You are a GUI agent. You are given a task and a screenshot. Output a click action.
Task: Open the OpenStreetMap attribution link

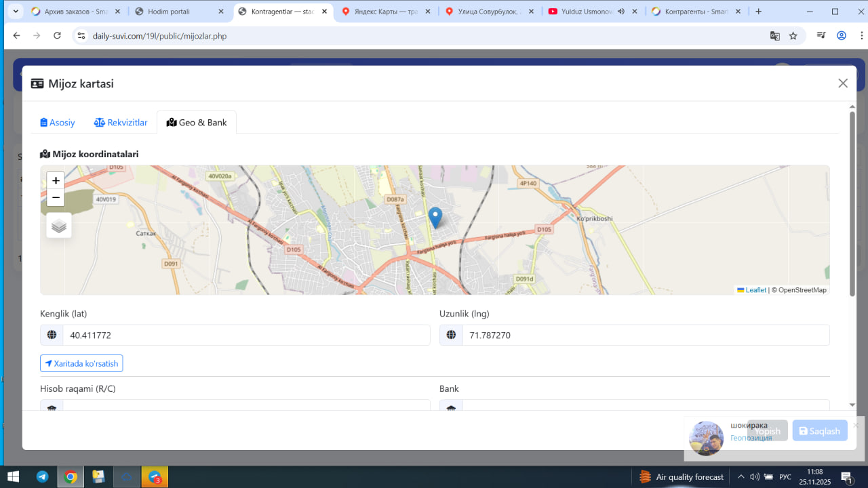point(802,290)
